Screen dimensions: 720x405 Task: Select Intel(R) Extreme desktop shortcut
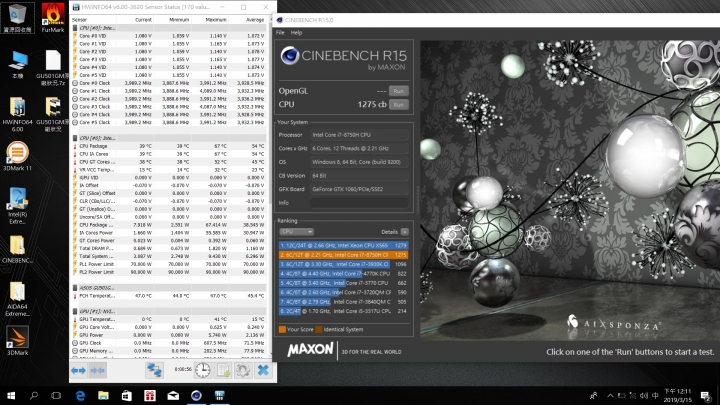pyautogui.click(x=17, y=205)
